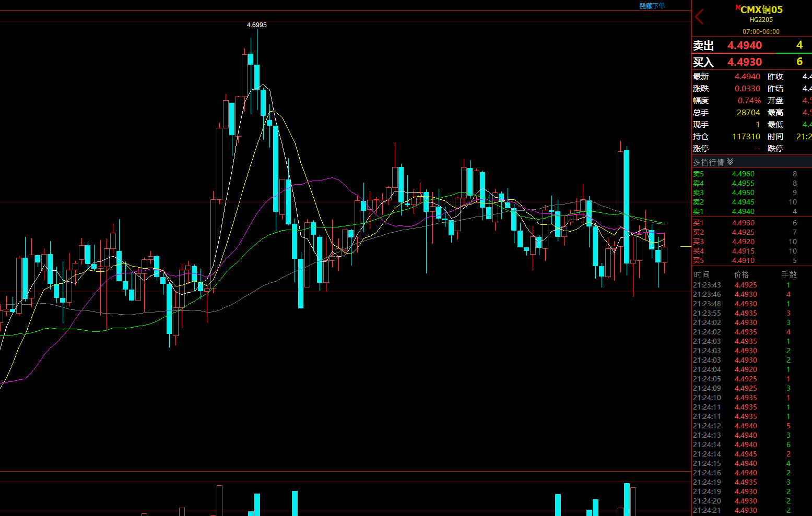This screenshot has height=516, width=812.
Task: Select the 买1 row at 4.4930
Action: click(x=752, y=223)
